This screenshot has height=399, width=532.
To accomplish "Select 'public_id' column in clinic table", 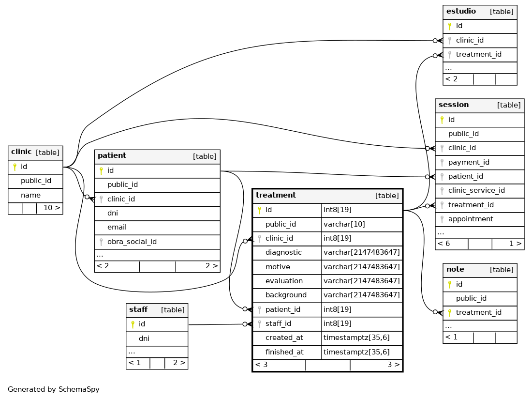I will click(35, 181).
